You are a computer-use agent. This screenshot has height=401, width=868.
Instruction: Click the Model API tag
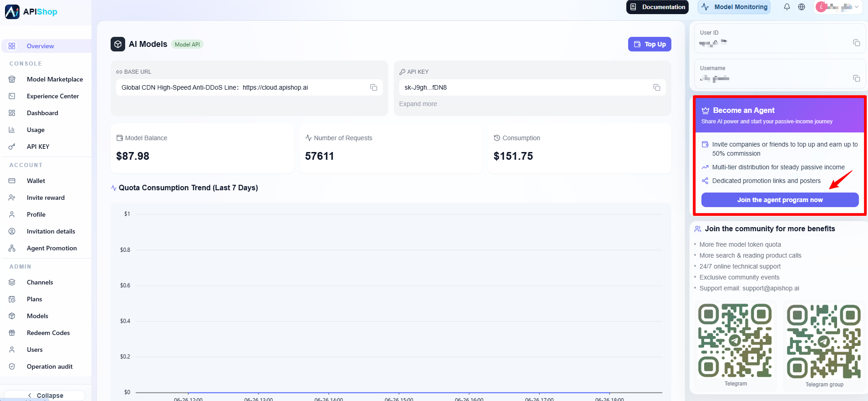tap(187, 44)
